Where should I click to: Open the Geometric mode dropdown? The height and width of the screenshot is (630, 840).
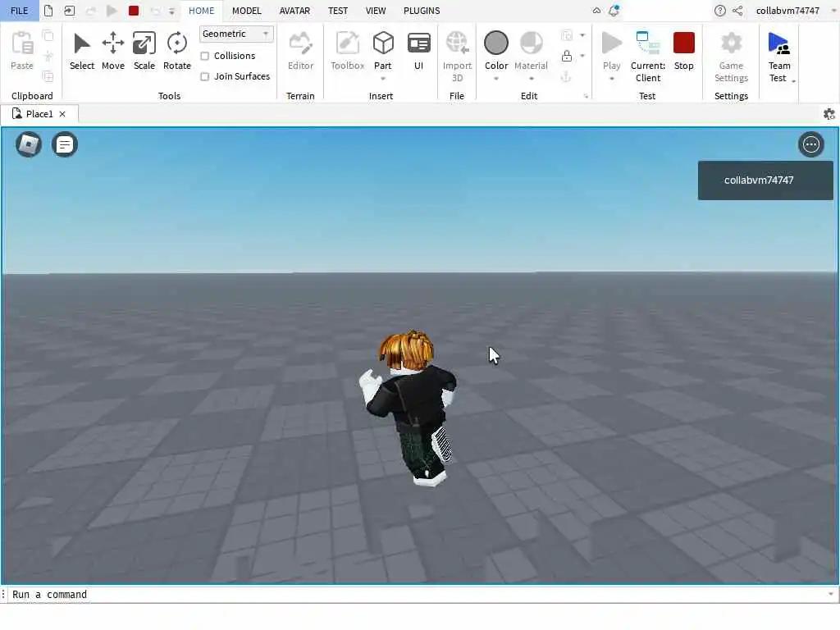tap(236, 34)
